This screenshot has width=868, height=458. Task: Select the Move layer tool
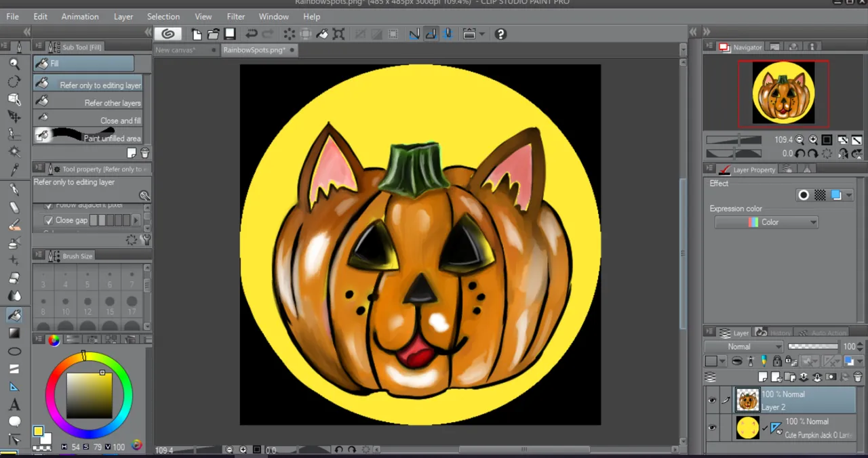point(14,117)
